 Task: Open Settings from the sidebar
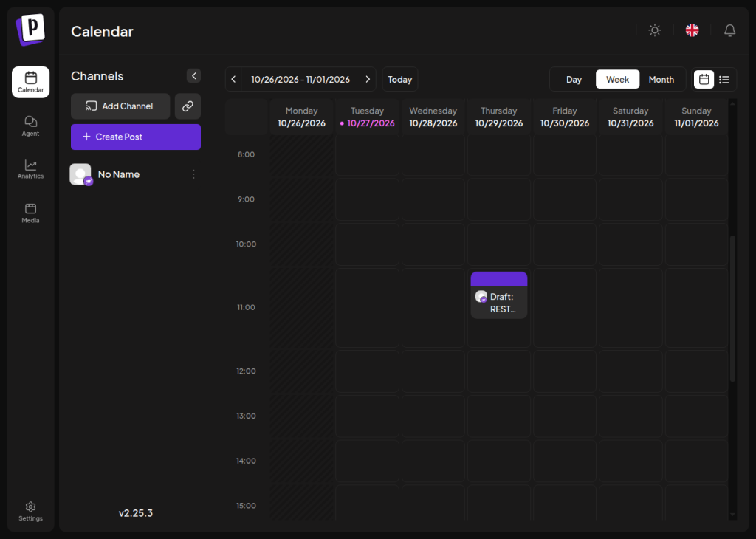(x=31, y=512)
